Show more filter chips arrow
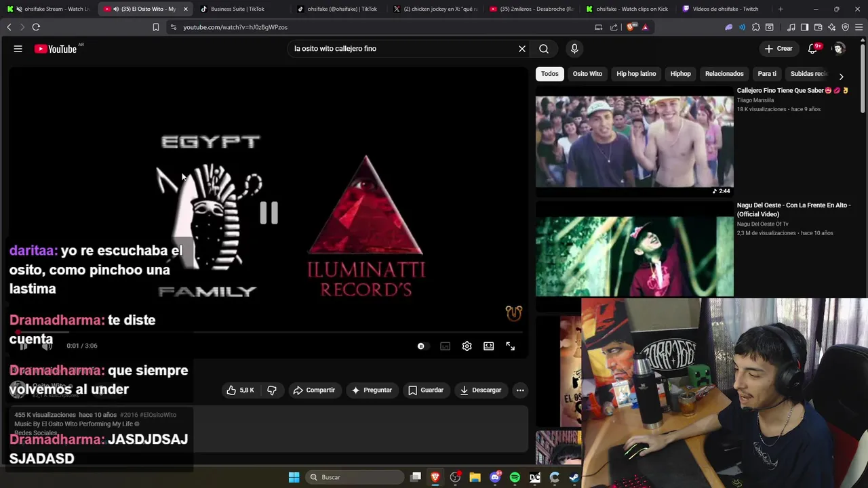The width and height of the screenshot is (868, 488). (x=841, y=77)
